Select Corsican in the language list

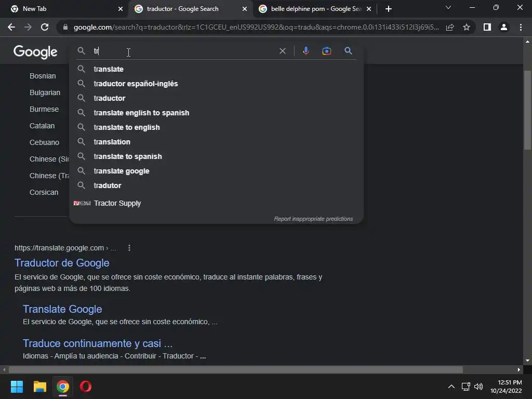44,192
